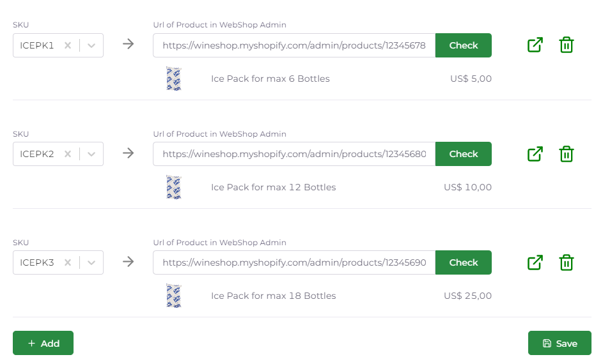Focus the URL field for ICEPK2
The image size is (603, 364).
[x=294, y=154]
